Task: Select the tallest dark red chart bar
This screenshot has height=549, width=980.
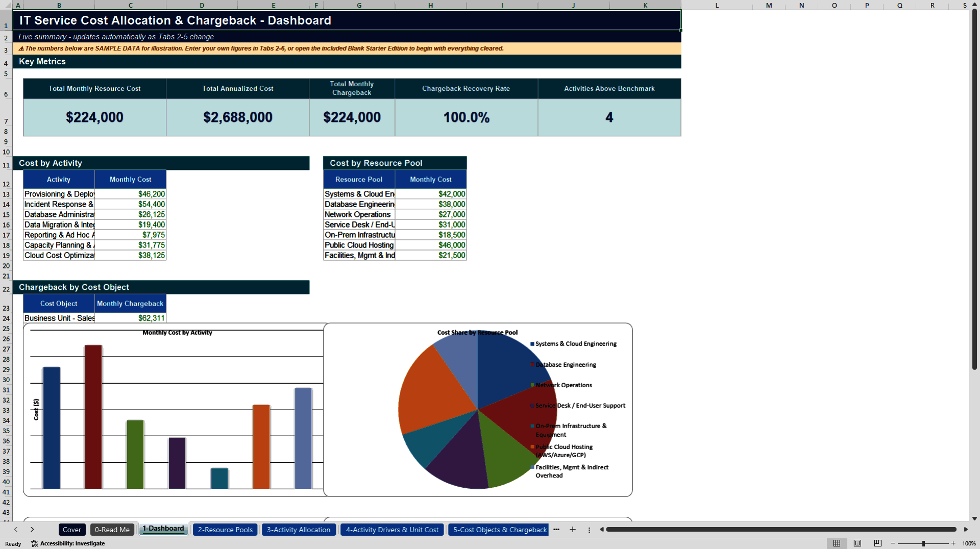Action: coord(93,417)
